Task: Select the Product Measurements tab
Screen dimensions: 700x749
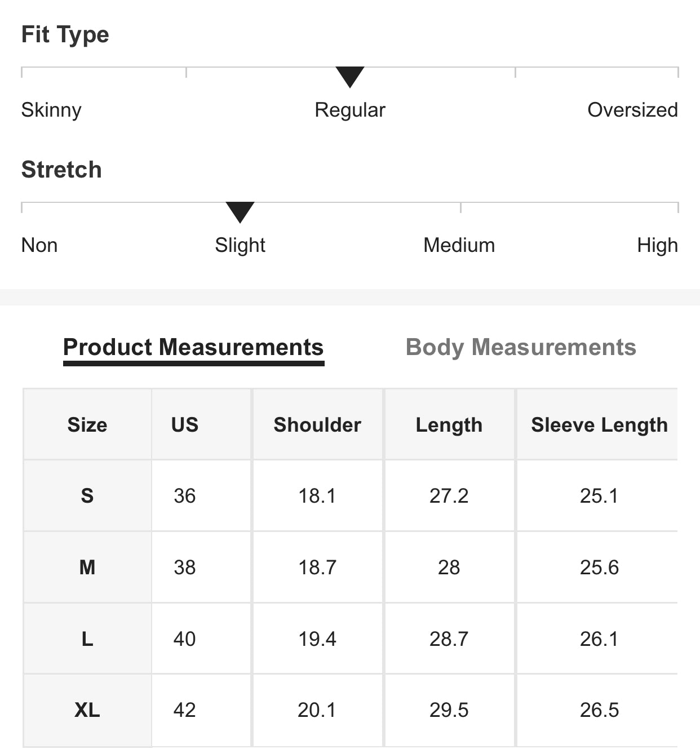Action: (x=193, y=347)
